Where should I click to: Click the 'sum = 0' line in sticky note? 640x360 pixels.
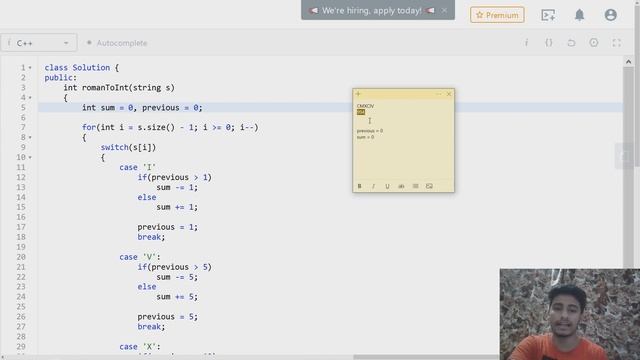(365, 137)
